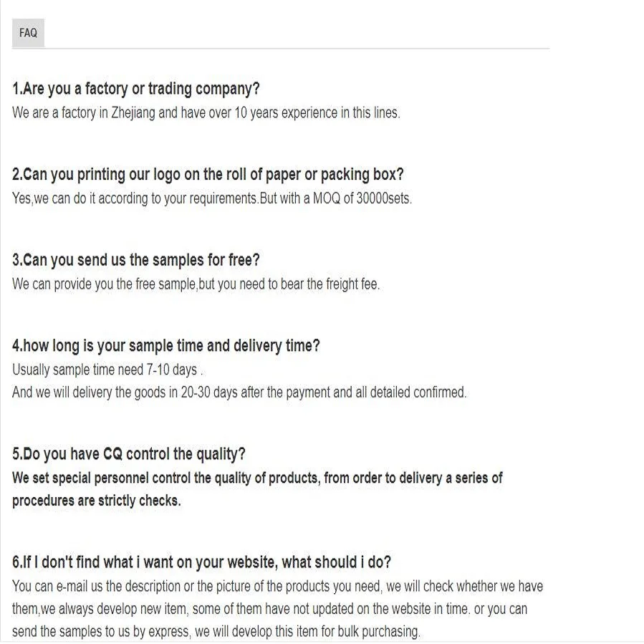Viewport: 644px width, 644px height.
Task: Select the answer about bearing the freight fee
Action: click(196, 284)
